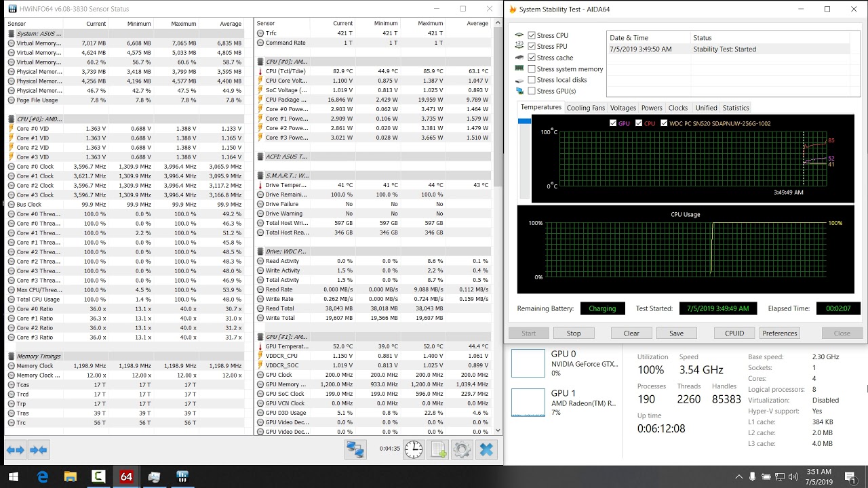The image size is (868, 488).
Task: Click the Stop button in AIDA64
Action: [574, 333]
